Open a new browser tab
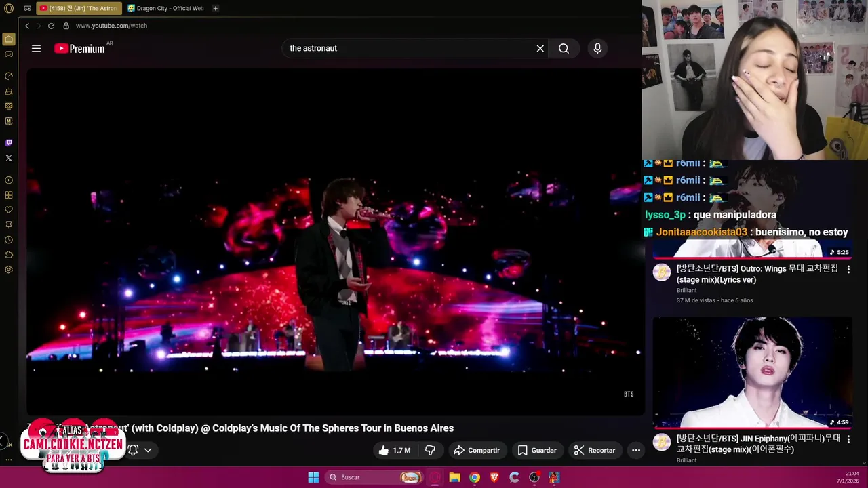Screen dimensions: 868x488 pos(215,9)
